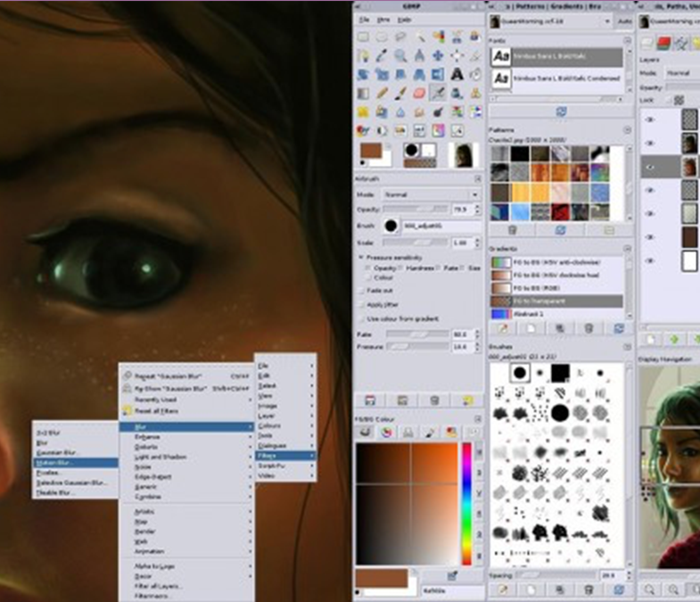Image resolution: width=700 pixels, height=602 pixels.
Task: Activate the Paths tool
Action: pyautogui.click(x=364, y=56)
